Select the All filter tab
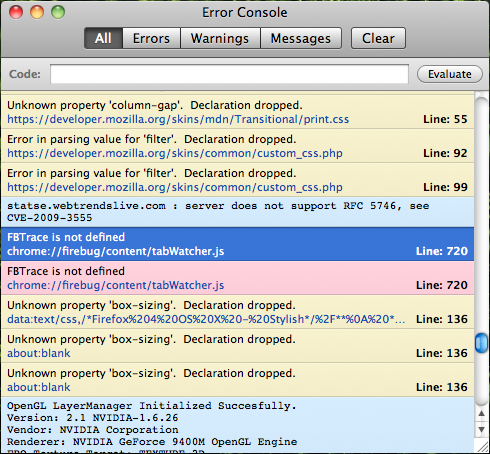490x454 pixels. (103, 38)
